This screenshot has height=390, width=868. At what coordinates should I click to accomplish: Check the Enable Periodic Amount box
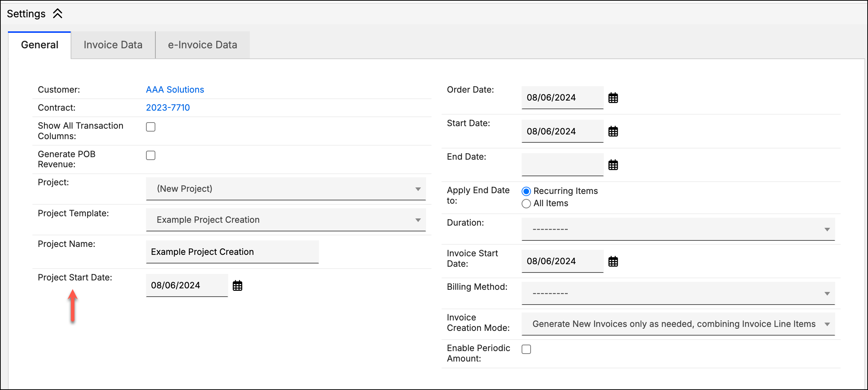tap(526, 349)
